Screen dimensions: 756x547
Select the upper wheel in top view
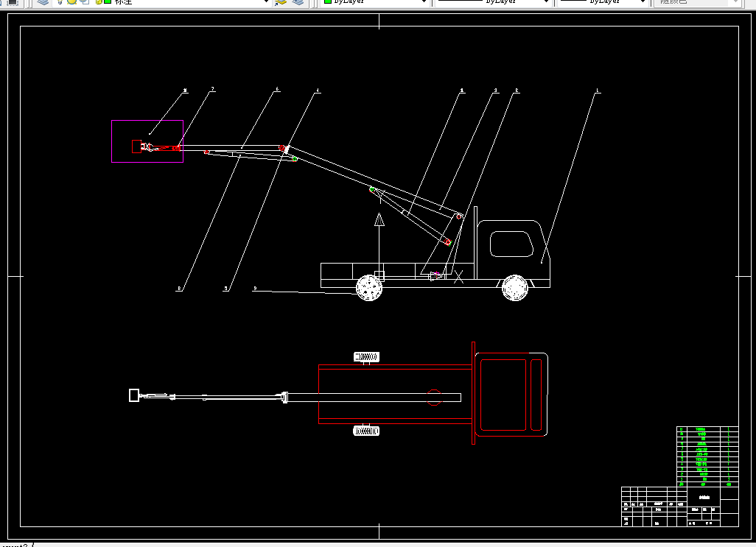click(x=366, y=357)
